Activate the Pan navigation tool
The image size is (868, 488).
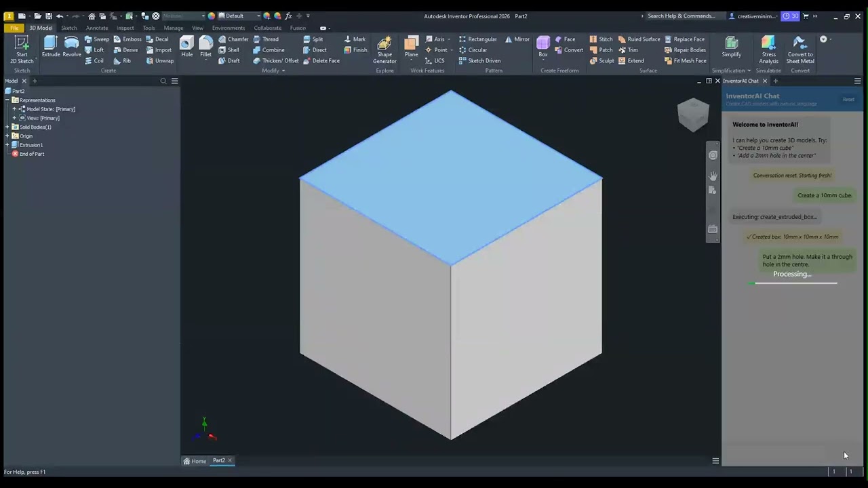pyautogui.click(x=713, y=176)
